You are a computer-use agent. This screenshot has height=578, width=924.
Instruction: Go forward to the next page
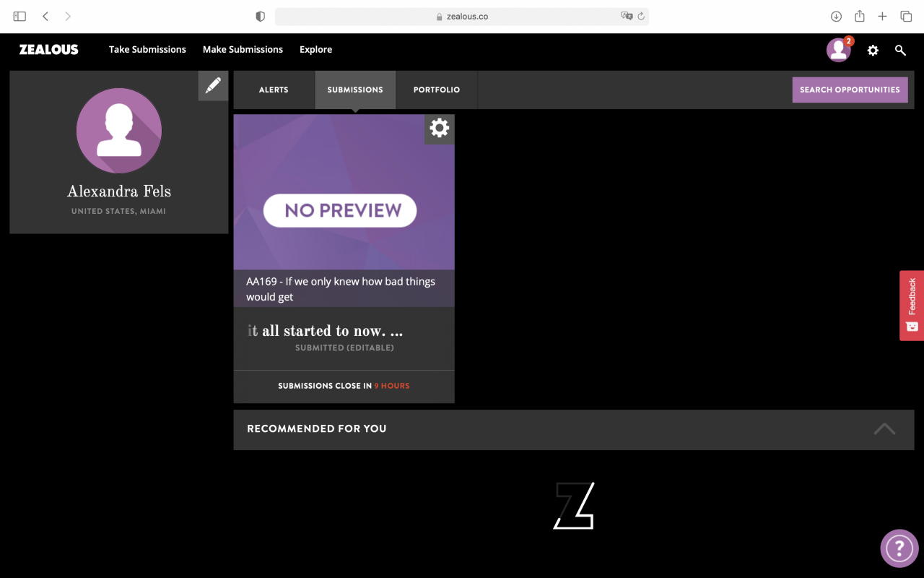[x=68, y=16]
